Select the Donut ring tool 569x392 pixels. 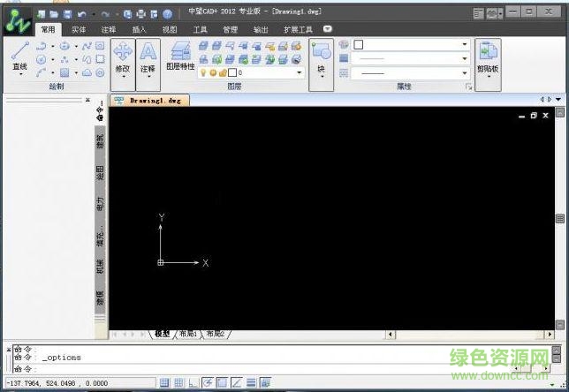100,73
